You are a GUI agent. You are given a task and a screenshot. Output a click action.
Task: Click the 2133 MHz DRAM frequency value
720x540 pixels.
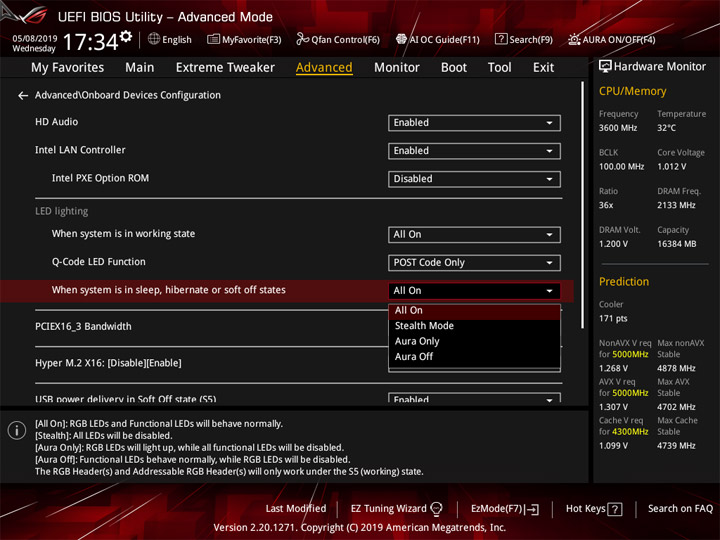(x=676, y=205)
